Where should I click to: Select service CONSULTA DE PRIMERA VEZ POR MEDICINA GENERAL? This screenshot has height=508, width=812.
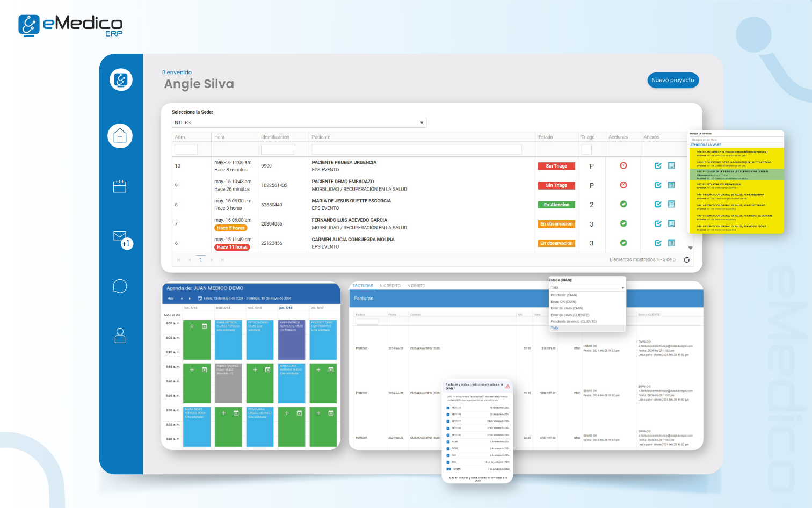[x=736, y=175]
